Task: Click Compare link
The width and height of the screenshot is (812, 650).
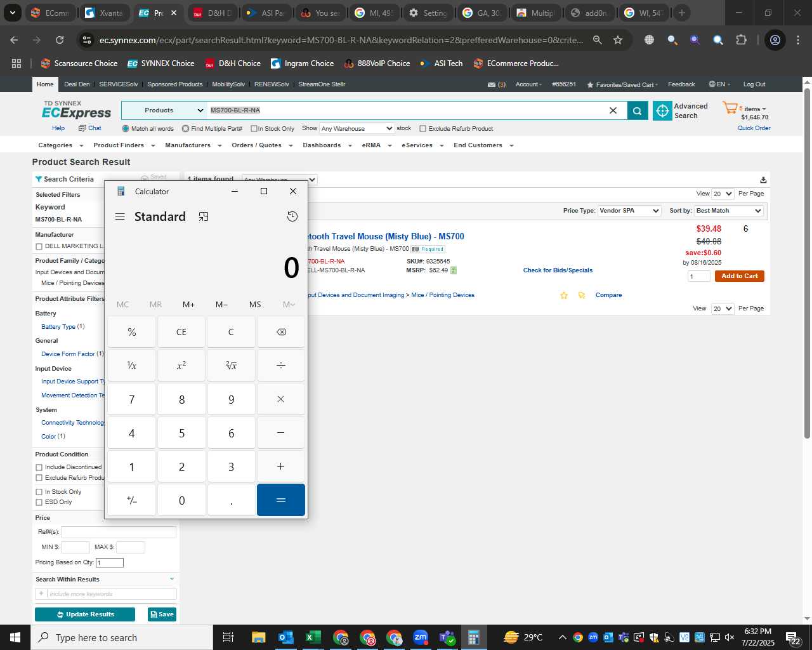Action: coord(608,295)
